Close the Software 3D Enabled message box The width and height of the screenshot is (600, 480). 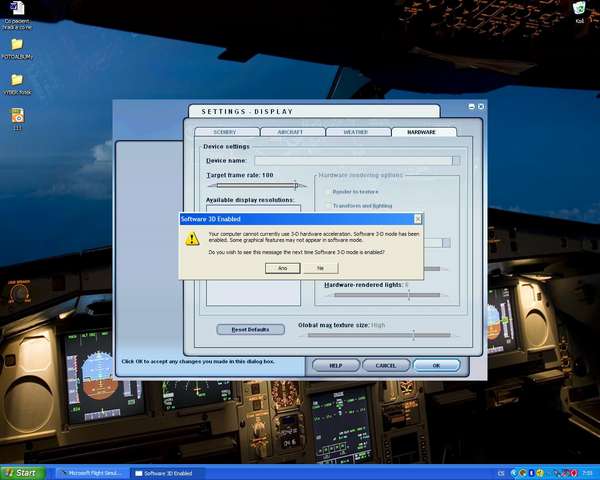tap(418, 219)
